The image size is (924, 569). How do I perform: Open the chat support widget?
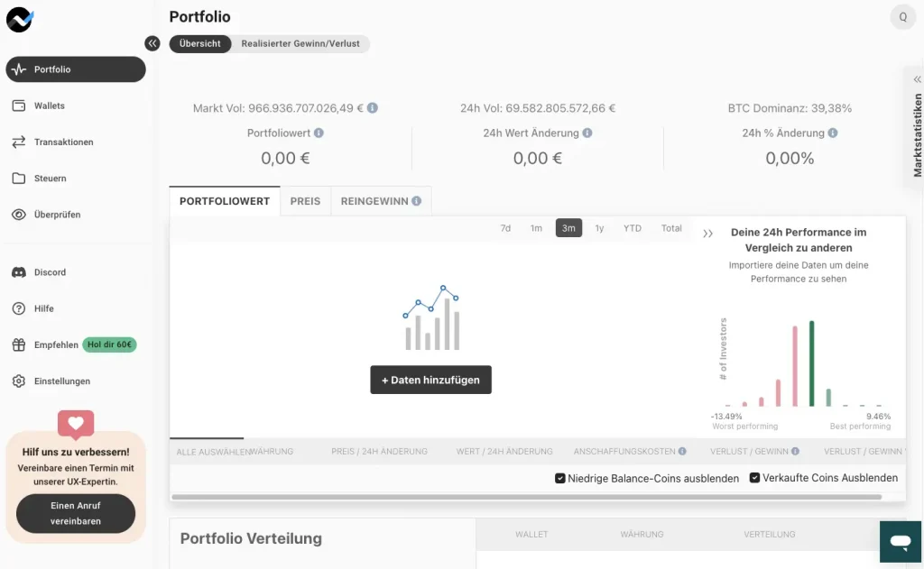pyautogui.click(x=901, y=542)
